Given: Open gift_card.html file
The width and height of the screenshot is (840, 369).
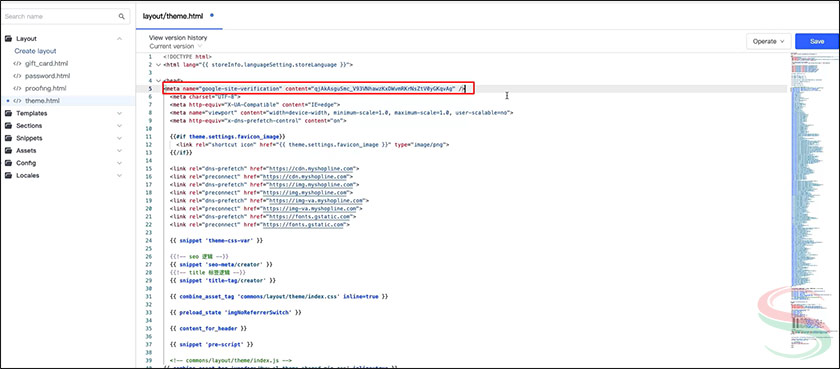Looking at the screenshot, I should click(x=47, y=64).
